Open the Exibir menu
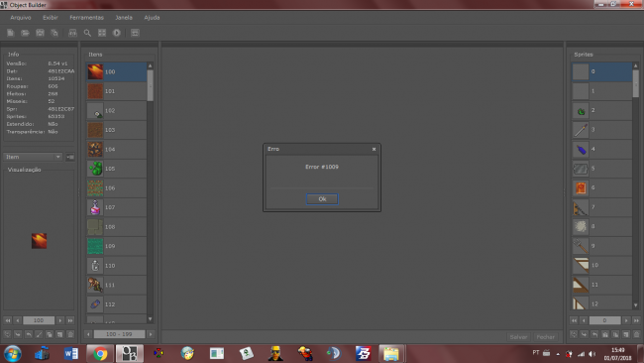The height and width of the screenshot is (363, 644). coord(51,18)
